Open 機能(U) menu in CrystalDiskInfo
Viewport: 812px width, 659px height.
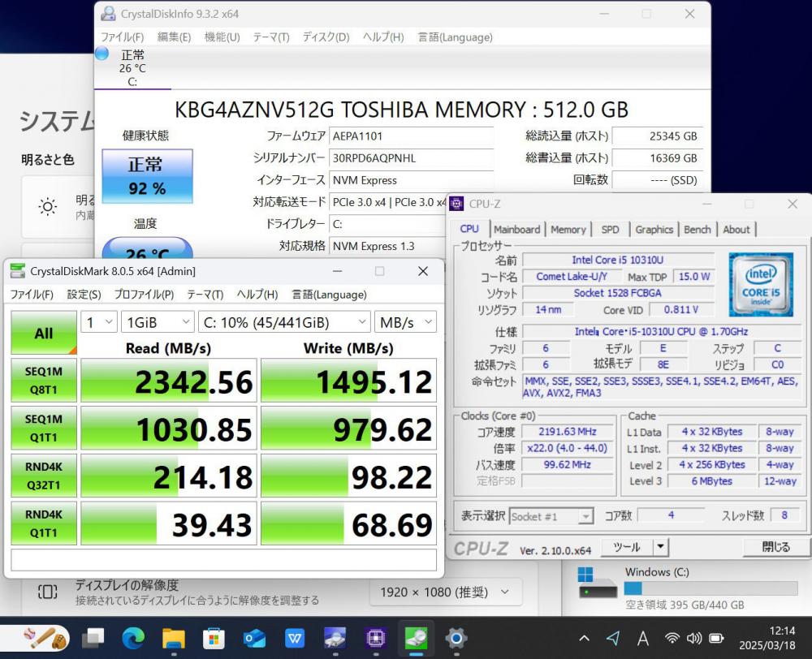(222, 37)
